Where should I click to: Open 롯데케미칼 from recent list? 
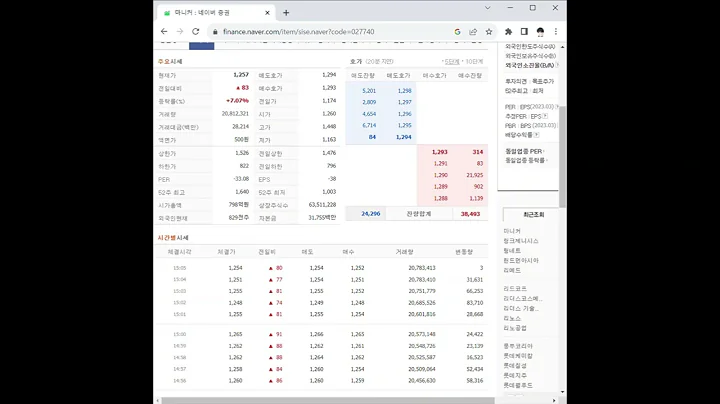518,356
